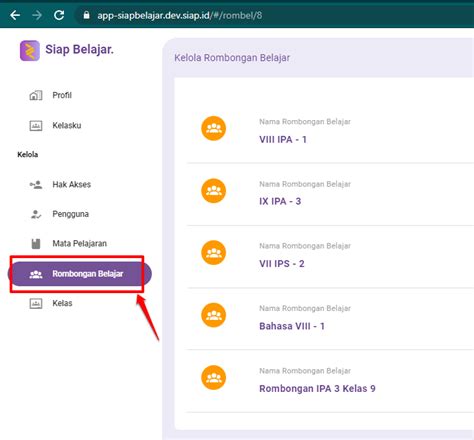Reload the page with refresh icon
The image size is (474, 440).
point(59,15)
